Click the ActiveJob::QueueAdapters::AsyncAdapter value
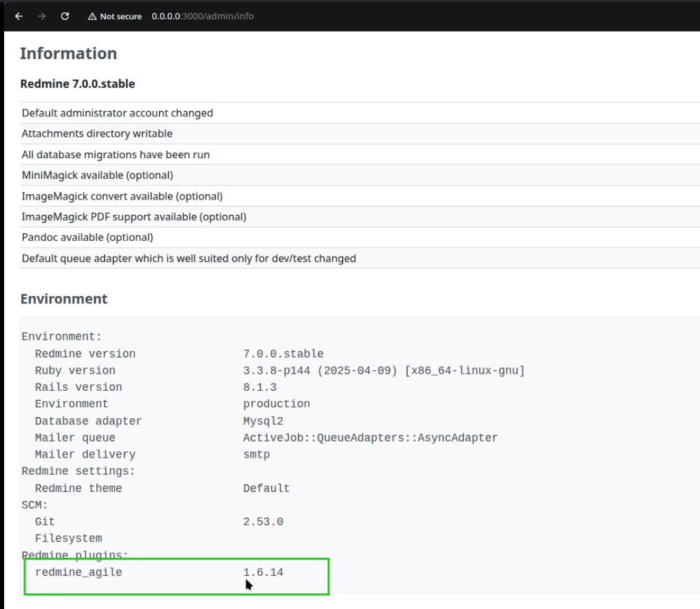Viewport: 700px width, 609px height. pos(370,438)
